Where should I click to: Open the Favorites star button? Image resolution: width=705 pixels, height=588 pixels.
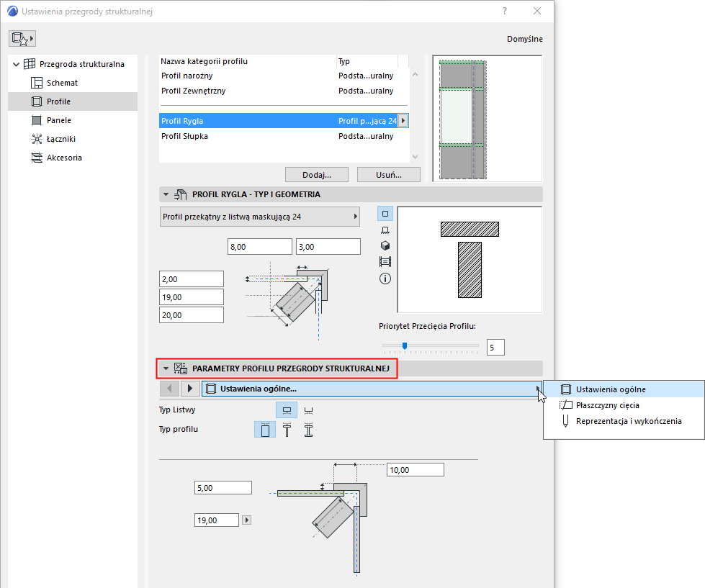point(22,39)
